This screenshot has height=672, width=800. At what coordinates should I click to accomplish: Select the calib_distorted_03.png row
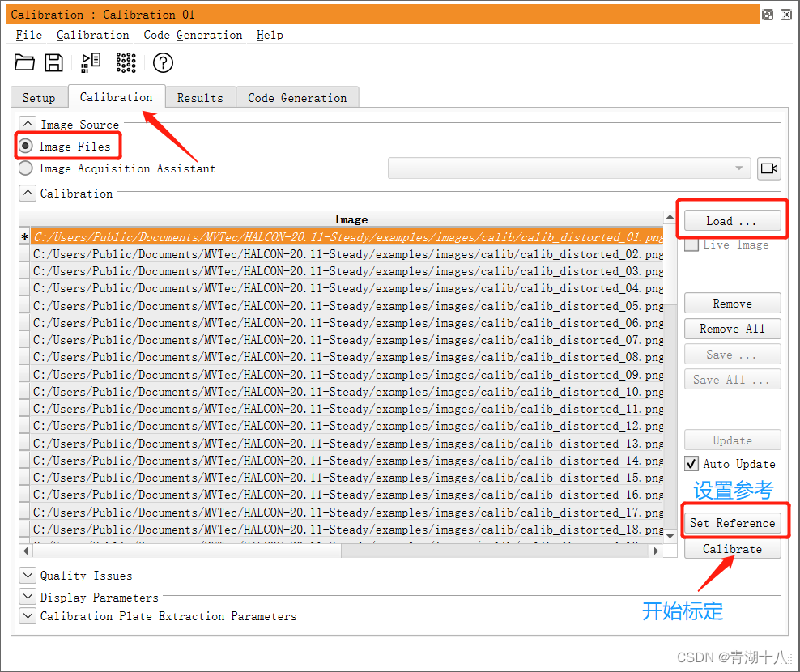347,271
